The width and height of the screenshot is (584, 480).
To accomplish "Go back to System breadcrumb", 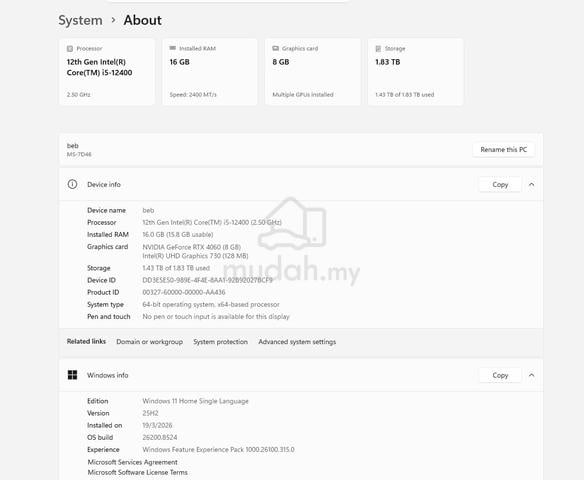I will [x=80, y=20].
